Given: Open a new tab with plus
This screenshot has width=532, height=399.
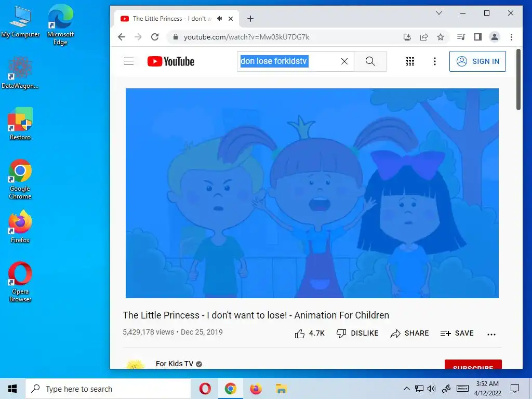Looking at the screenshot, I should pos(250,19).
